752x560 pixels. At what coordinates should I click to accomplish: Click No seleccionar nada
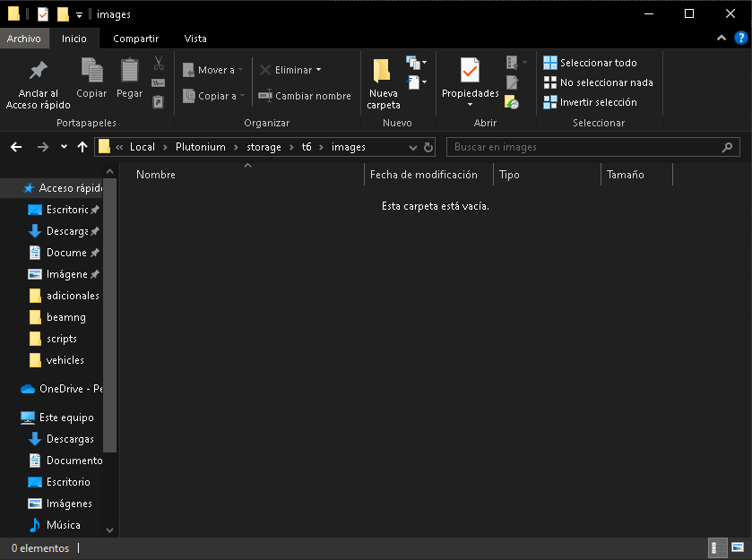[598, 82]
